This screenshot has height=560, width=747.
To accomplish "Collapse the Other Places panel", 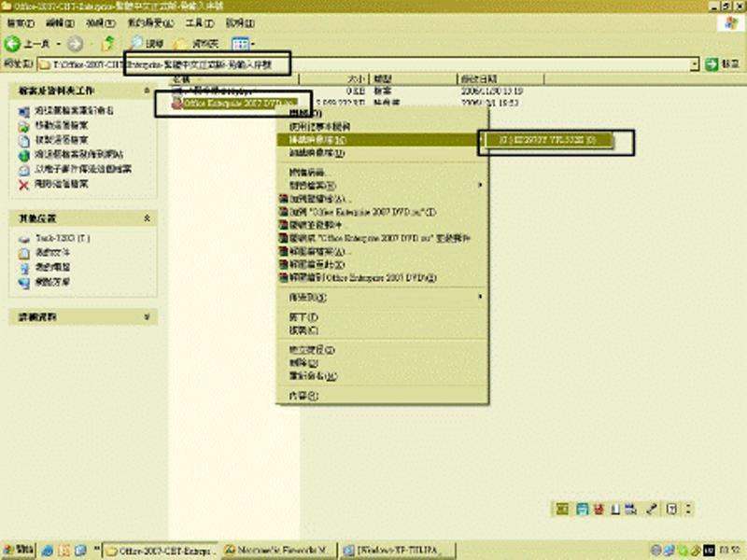I will point(147,218).
